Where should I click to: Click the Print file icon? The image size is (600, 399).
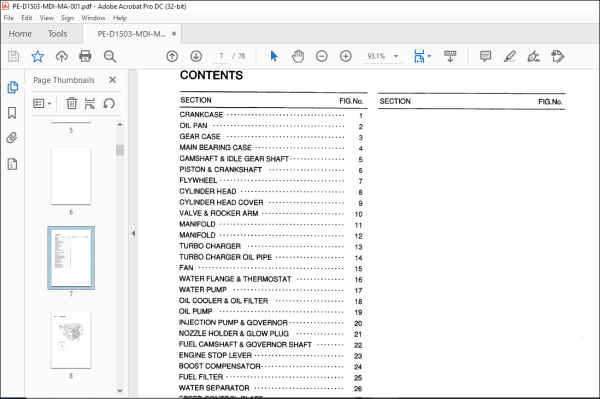click(85, 56)
